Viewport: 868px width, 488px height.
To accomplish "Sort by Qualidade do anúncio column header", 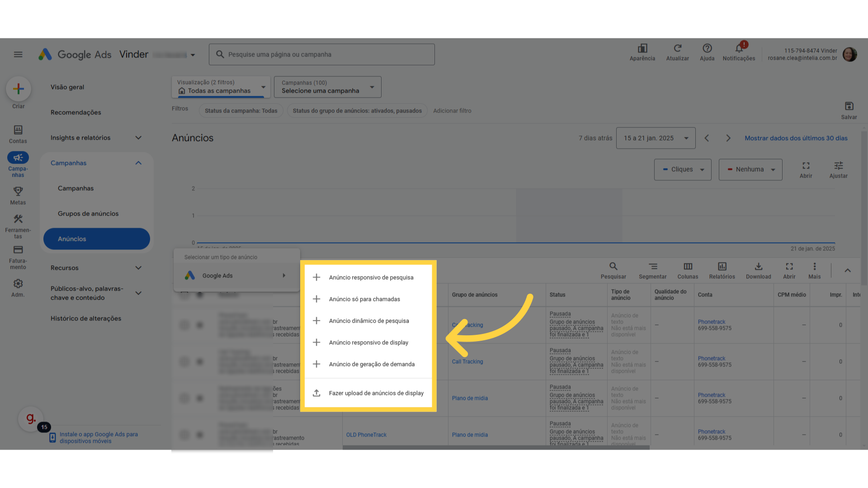I will [x=670, y=295].
